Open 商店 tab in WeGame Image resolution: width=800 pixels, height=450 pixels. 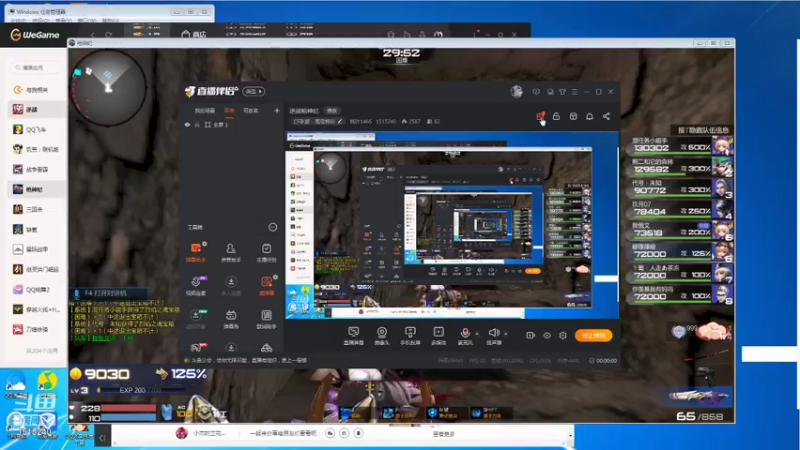pyautogui.click(x=194, y=34)
